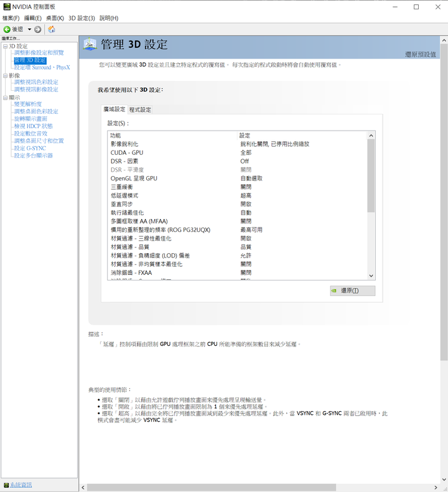Open 變更解析度 in the tree
Screen dimensions: 448x492
(27, 104)
